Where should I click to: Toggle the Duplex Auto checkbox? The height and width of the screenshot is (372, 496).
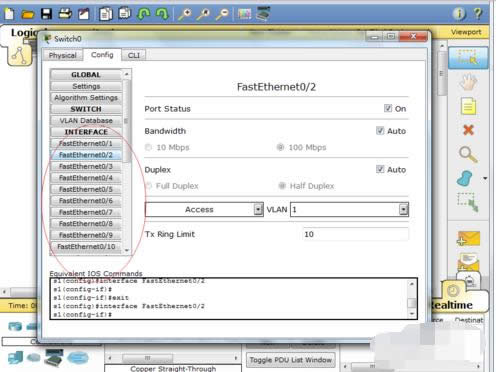[380, 169]
